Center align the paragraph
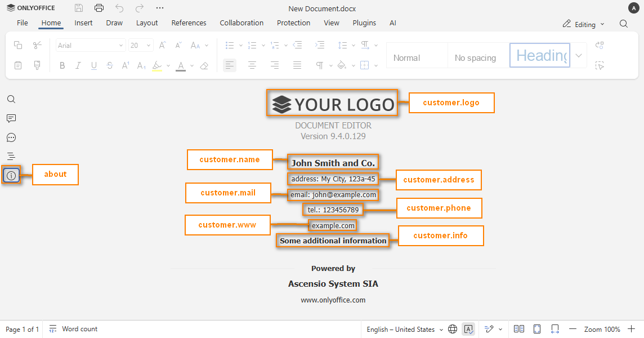This screenshot has width=644, height=338. tap(252, 65)
